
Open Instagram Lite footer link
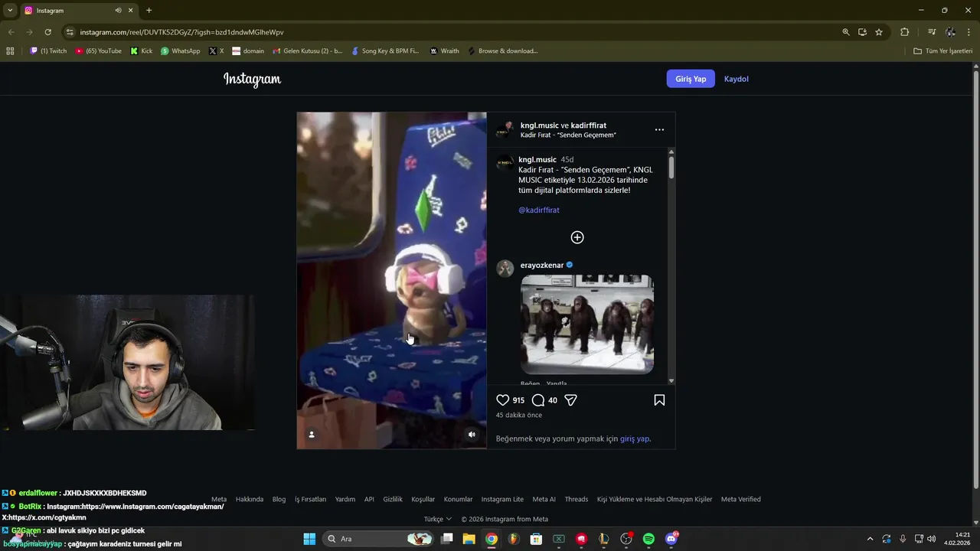[502, 499]
